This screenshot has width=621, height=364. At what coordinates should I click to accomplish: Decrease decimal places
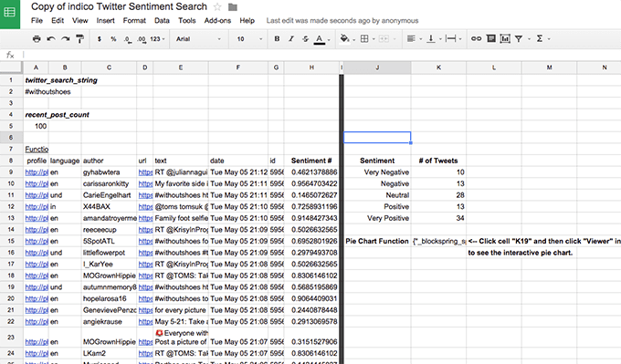pos(128,39)
